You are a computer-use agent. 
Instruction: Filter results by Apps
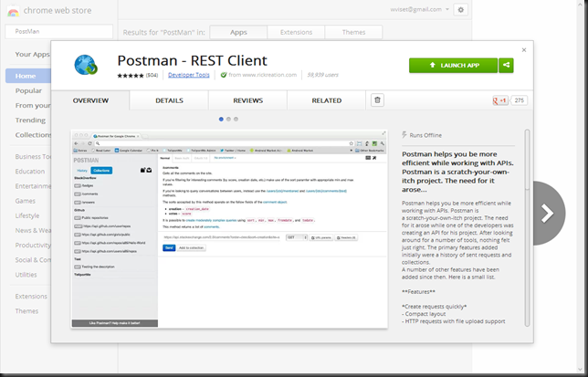(238, 32)
